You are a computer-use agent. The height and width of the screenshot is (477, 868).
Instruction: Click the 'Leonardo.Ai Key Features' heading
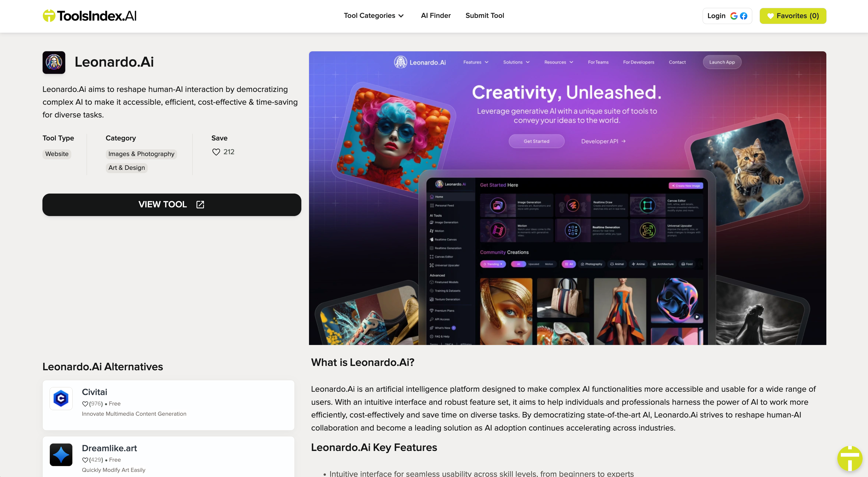374,447
